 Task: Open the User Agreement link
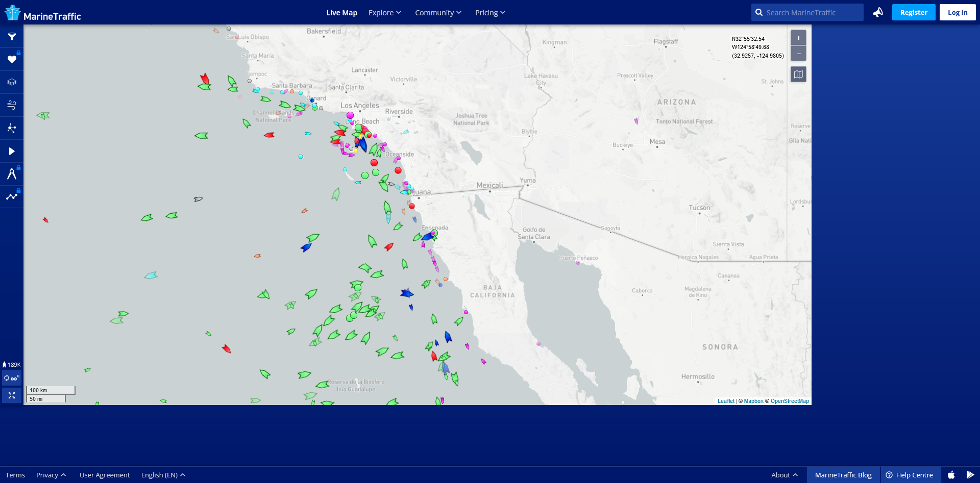click(x=105, y=475)
